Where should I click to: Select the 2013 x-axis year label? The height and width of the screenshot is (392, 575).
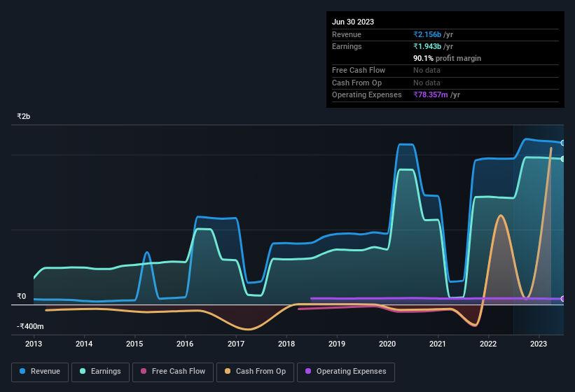click(x=34, y=344)
